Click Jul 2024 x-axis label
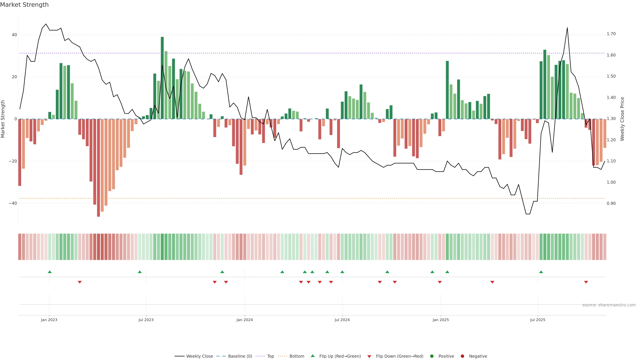This screenshot has width=644, height=362. coord(342,320)
